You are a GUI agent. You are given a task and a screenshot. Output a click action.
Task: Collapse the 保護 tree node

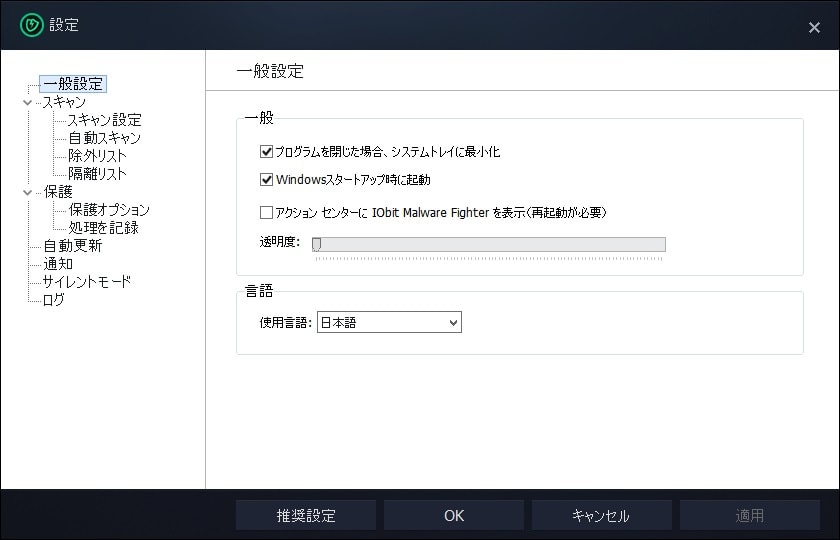(x=27, y=192)
